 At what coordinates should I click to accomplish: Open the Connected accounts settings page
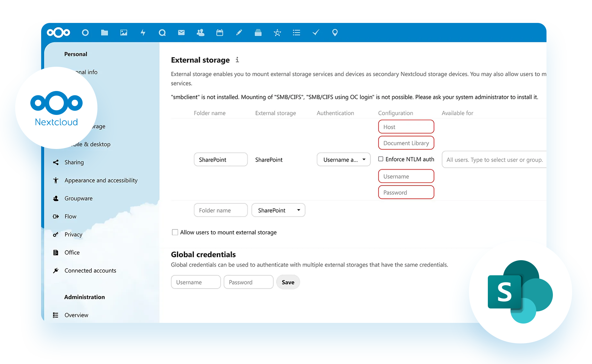click(90, 270)
